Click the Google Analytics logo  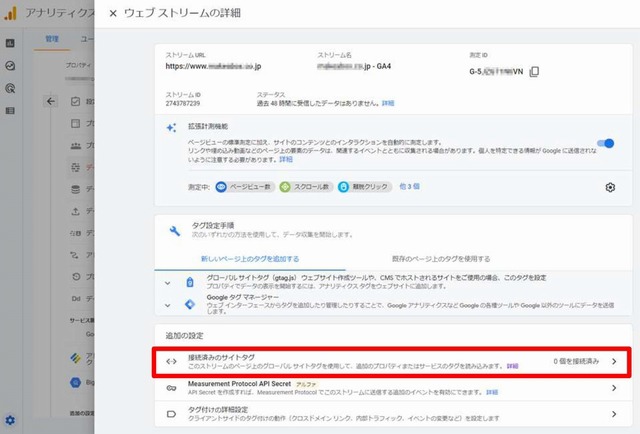[x=11, y=13]
